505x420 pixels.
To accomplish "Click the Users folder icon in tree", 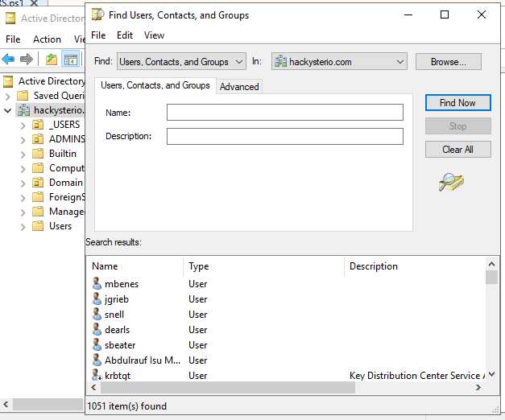I will (38, 226).
